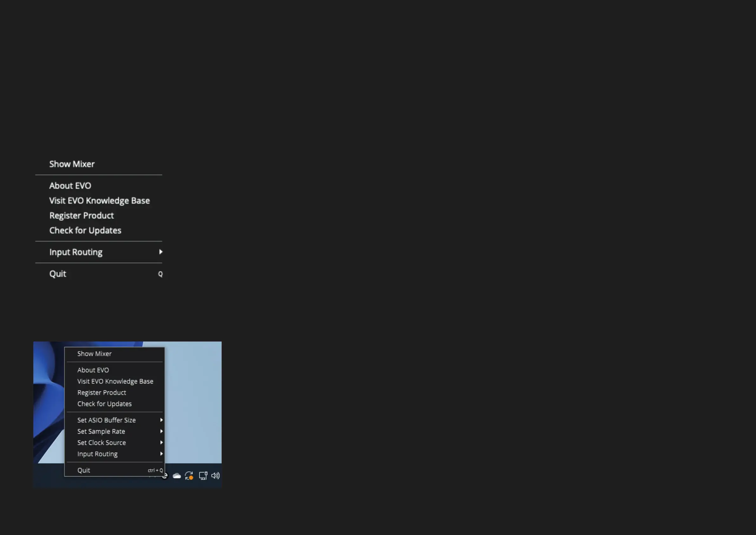Choose Show Mixer in the Windows tray menu

pyautogui.click(x=95, y=354)
